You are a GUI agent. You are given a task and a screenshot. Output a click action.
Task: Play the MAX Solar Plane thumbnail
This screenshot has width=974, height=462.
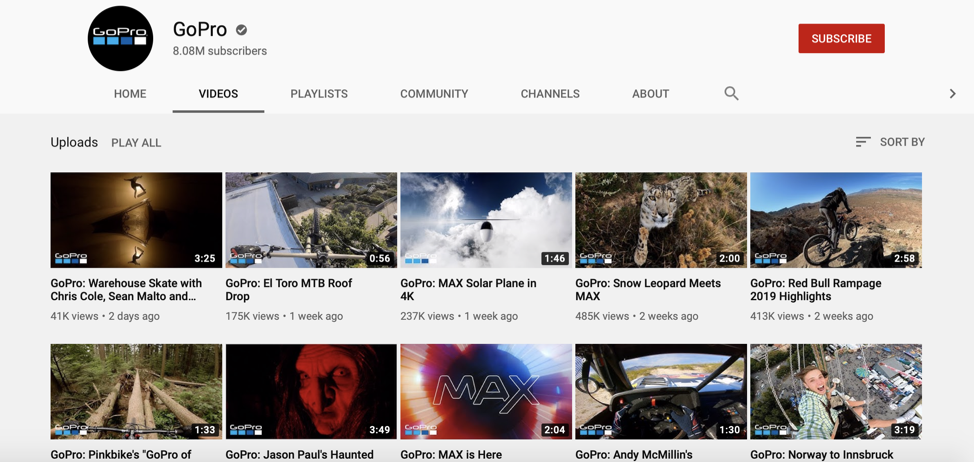(x=486, y=220)
